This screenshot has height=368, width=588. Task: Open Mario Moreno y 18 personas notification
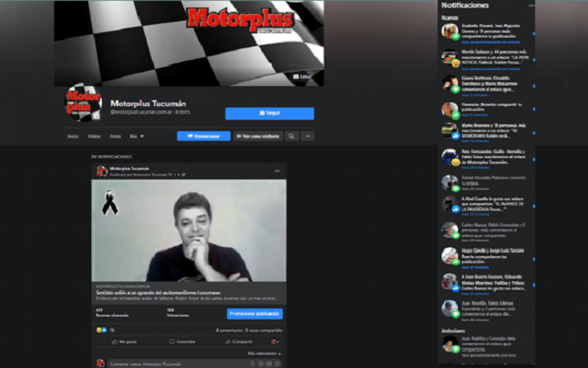pyautogui.click(x=487, y=133)
